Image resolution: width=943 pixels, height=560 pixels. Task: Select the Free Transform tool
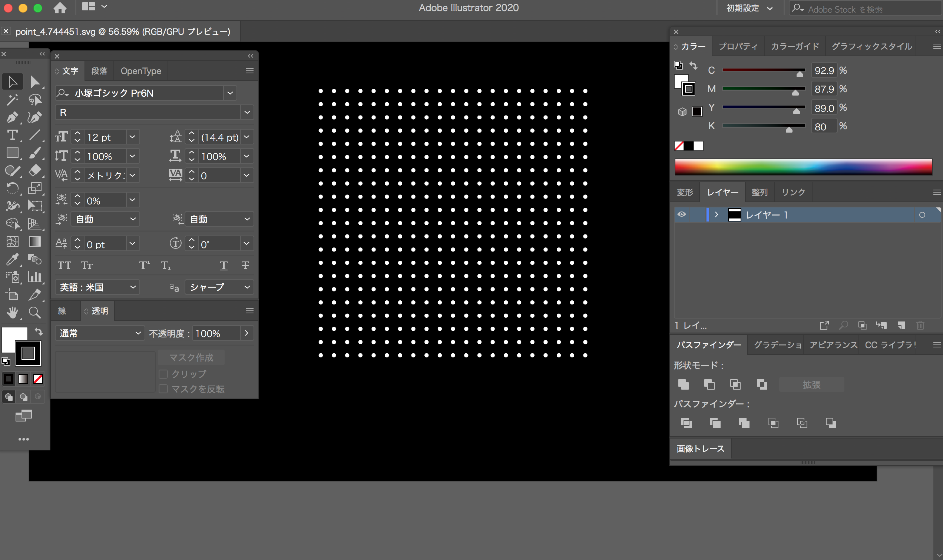pyautogui.click(x=35, y=206)
